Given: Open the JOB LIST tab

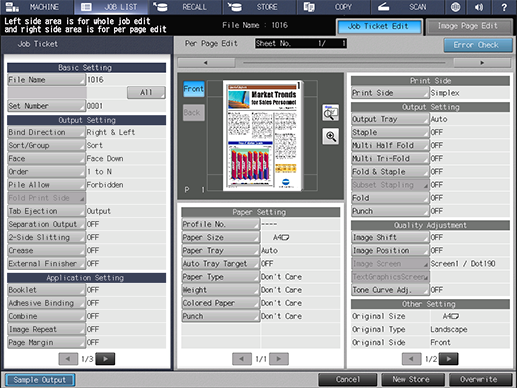Looking at the screenshot, I should pos(110,7).
